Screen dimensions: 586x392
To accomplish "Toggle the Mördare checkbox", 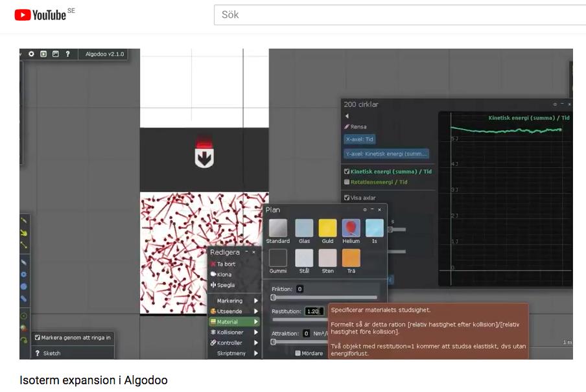I will (x=298, y=353).
